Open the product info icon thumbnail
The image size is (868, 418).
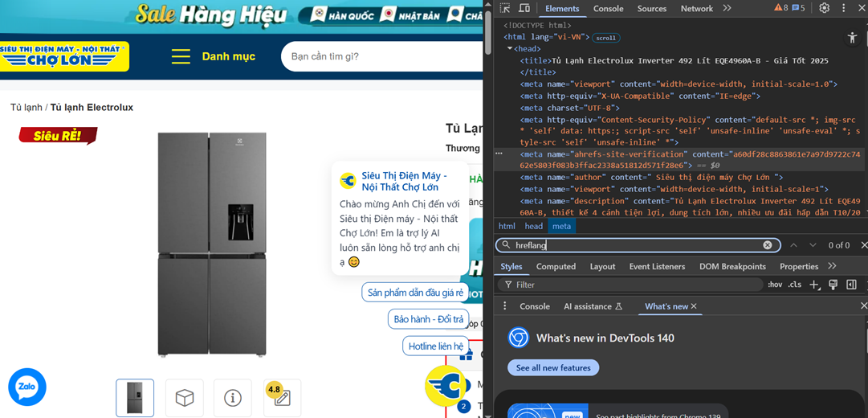coord(233,398)
